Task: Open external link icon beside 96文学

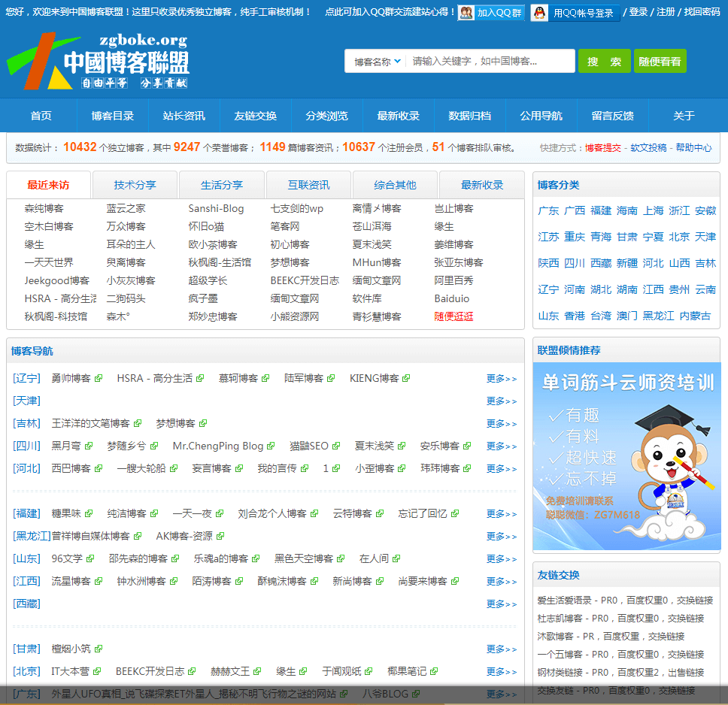Action: [91, 559]
